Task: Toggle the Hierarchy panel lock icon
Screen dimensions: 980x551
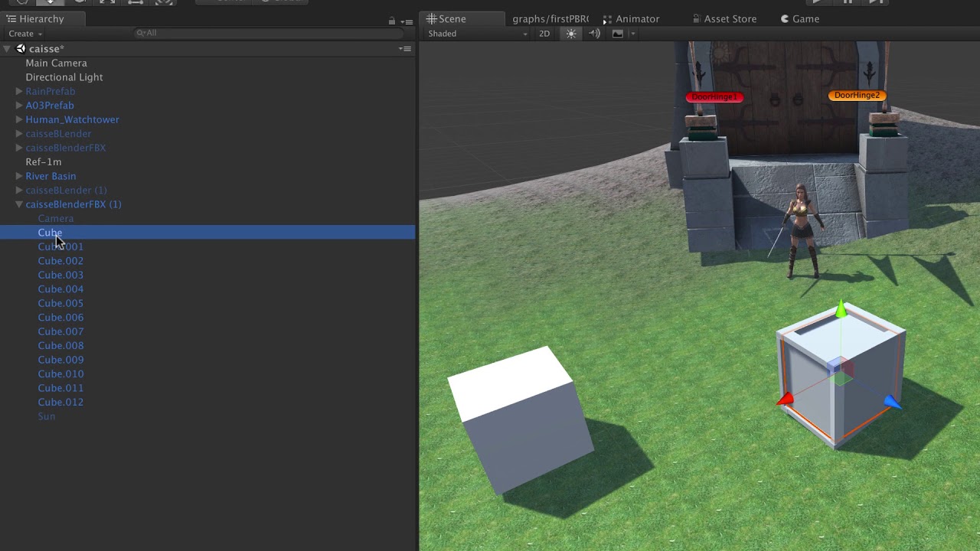Action: (392, 21)
